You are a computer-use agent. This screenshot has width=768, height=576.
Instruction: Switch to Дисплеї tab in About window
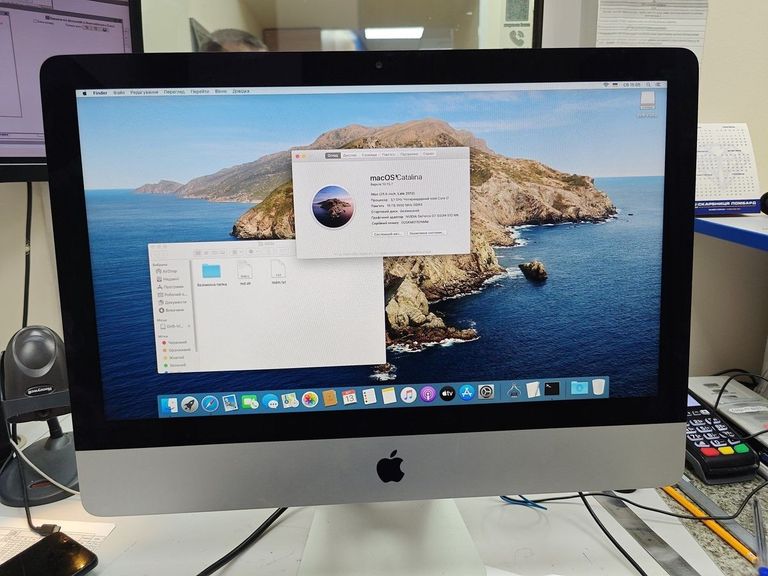coord(350,155)
